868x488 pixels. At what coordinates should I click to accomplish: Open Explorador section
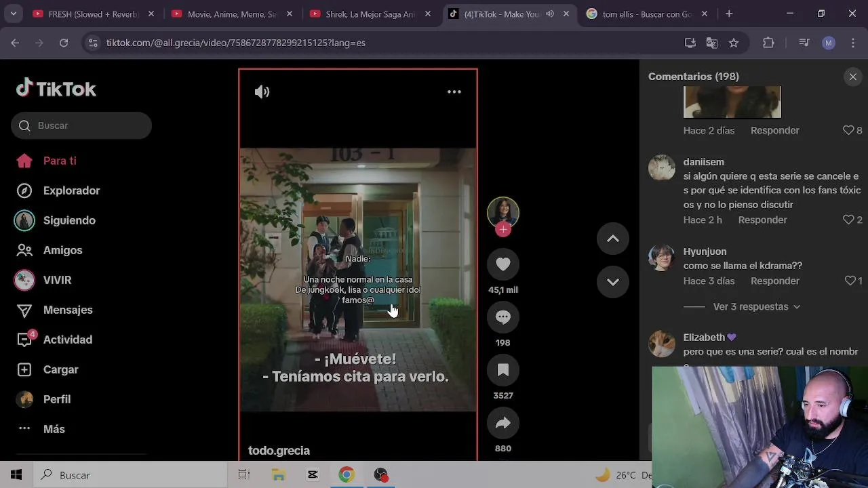(71, 190)
